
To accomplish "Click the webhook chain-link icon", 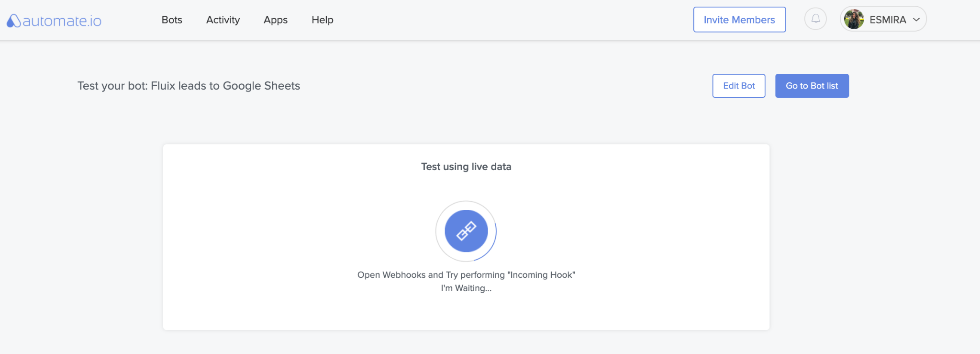I will (x=466, y=231).
